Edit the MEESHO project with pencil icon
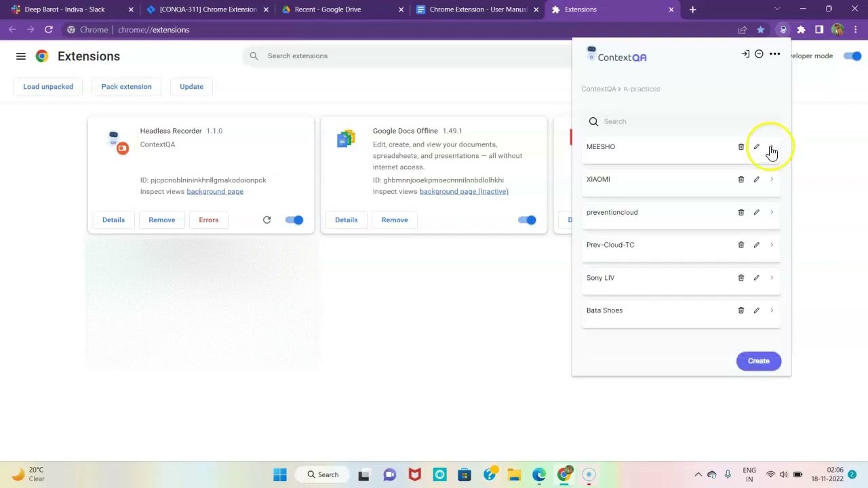Screen dimensions: 868x488 click(756, 146)
